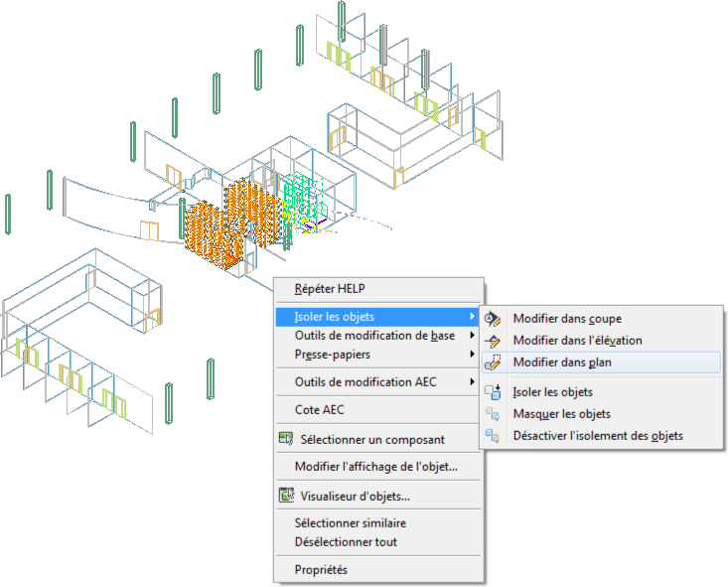Launch Visualiseur d'objets...

click(x=378, y=496)
